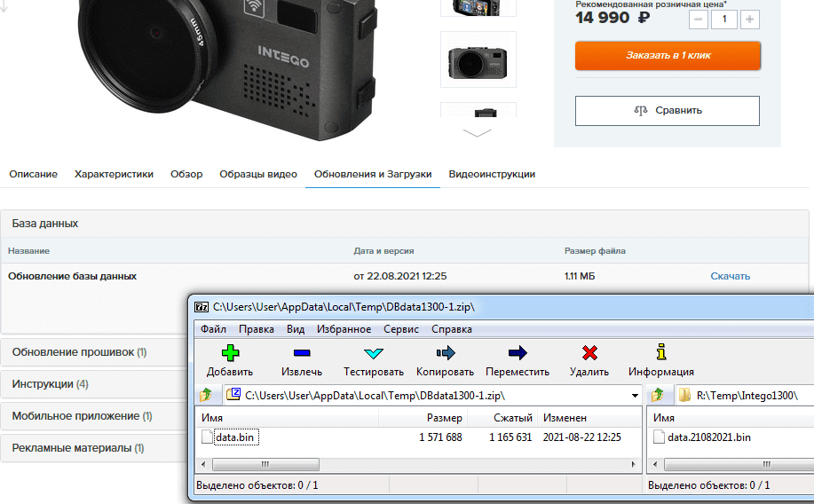Click the red Delete (Удалить) X icon
This screenshot has height=504, width=814.
589,353
